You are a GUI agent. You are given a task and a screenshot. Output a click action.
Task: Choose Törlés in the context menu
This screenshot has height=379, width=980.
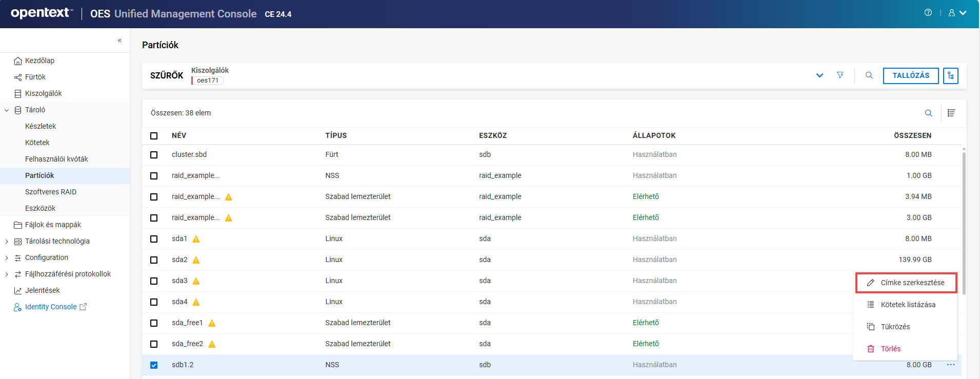[x=890, y=349]
